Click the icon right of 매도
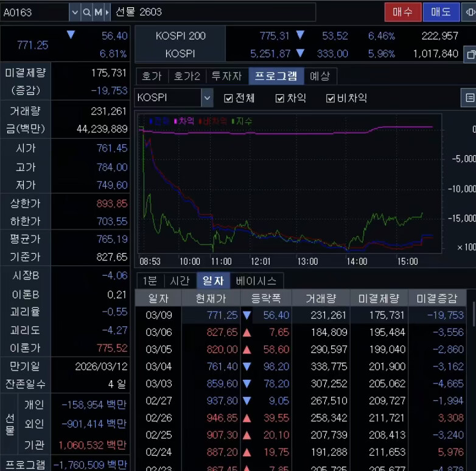This screenshot has height=471, width=476. [x=469, y=12]
